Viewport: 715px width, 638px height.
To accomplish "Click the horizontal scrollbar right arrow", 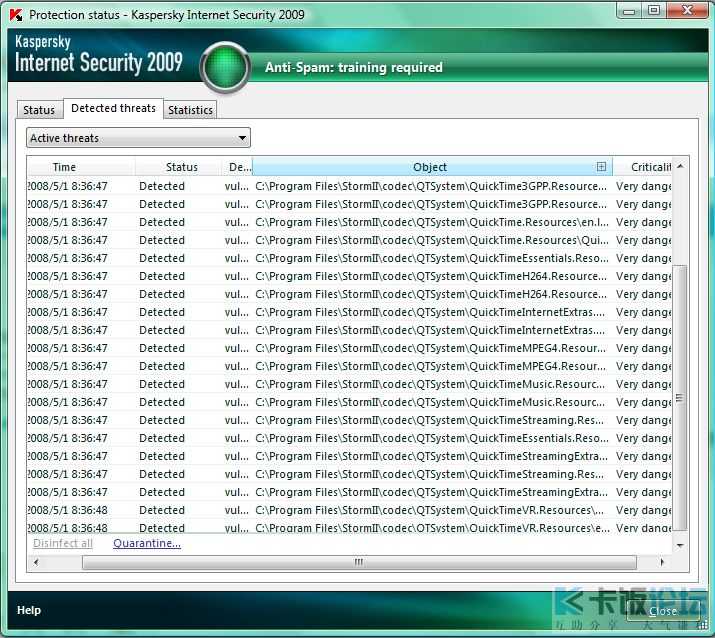I will (x=662, y=562).
